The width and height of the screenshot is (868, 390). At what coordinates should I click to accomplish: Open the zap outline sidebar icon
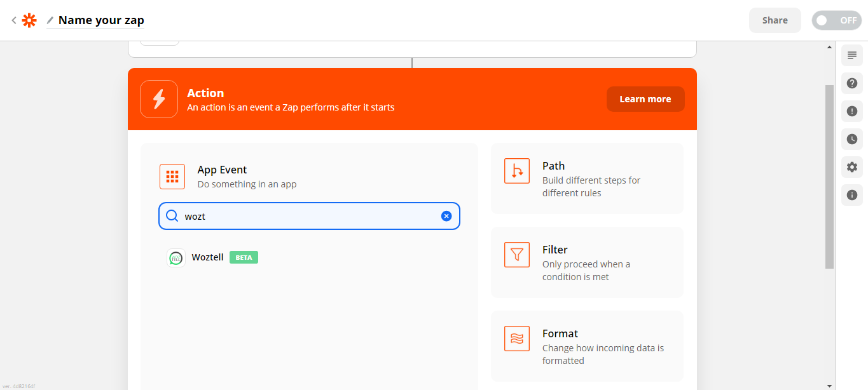(x=852, y=55)
